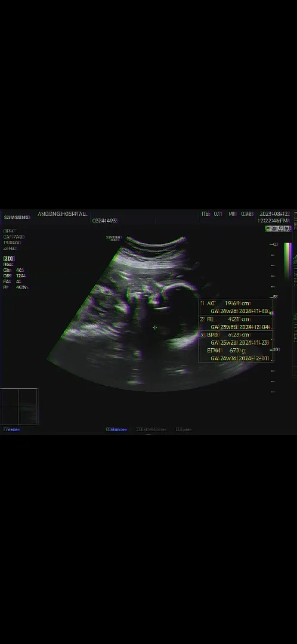Choose the Ellipse measurement option

(x=184, y=429)
